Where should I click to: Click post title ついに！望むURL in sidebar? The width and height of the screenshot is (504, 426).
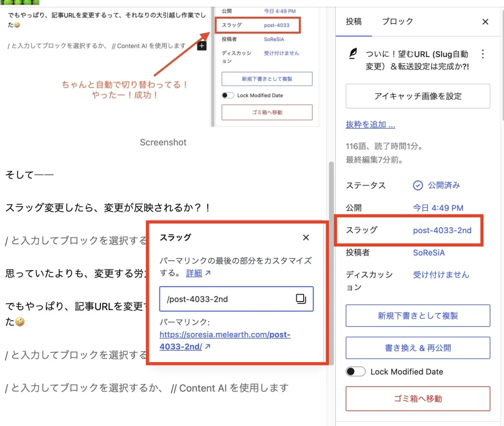point(417,60)
